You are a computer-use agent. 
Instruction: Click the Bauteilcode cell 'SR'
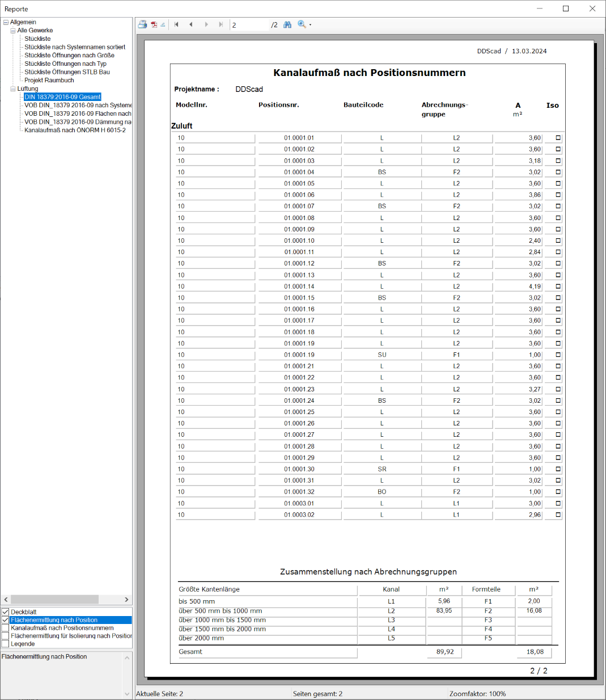coord(382,469)
